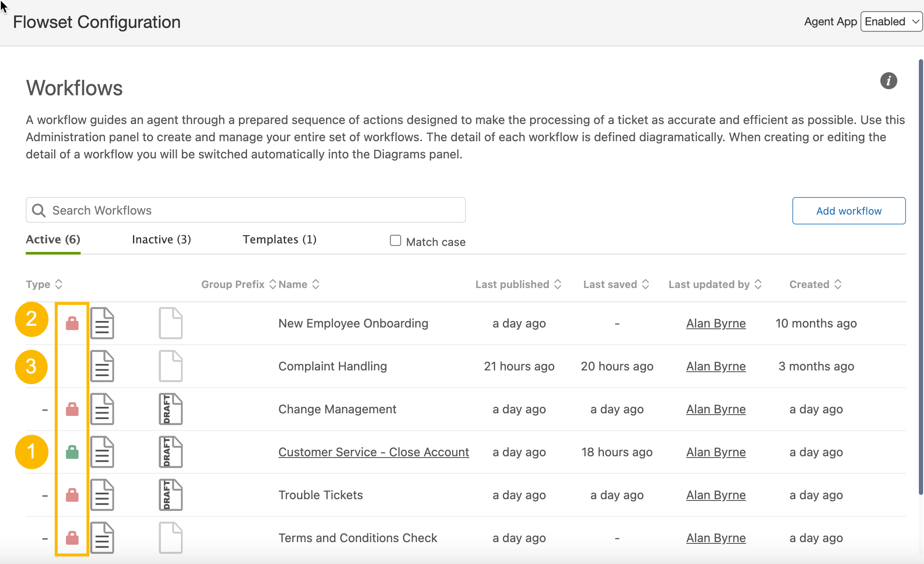Open Alan Byrne link in New Employee Onboarding row
Screen dimensions: 924x564
coord(716,323)
